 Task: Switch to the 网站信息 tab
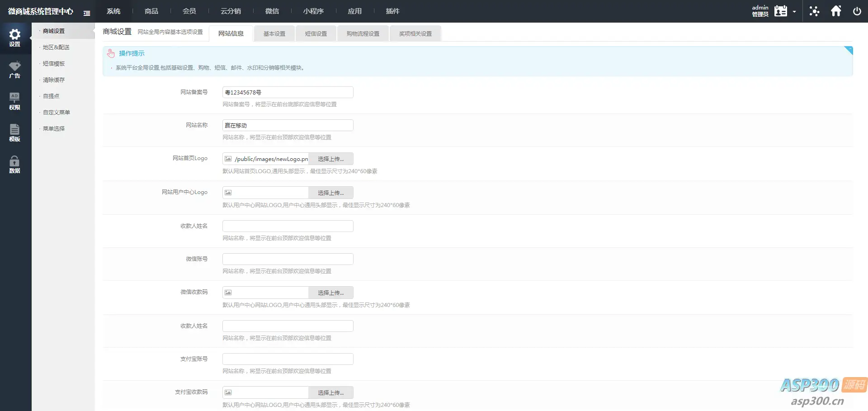(x=231, y=33)
